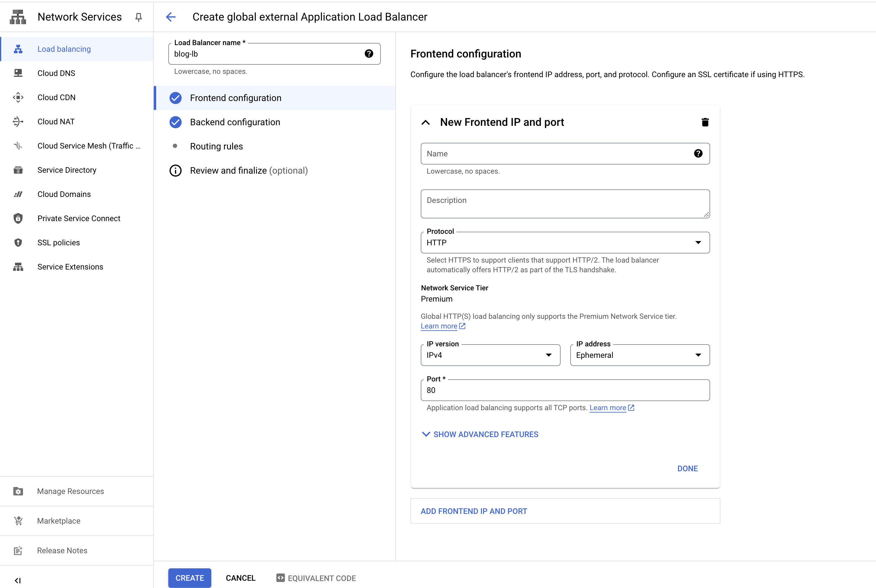This screenshot has width=876, height=588.
Task: Click the Cancel button
Action: click(x=241, y=578)
